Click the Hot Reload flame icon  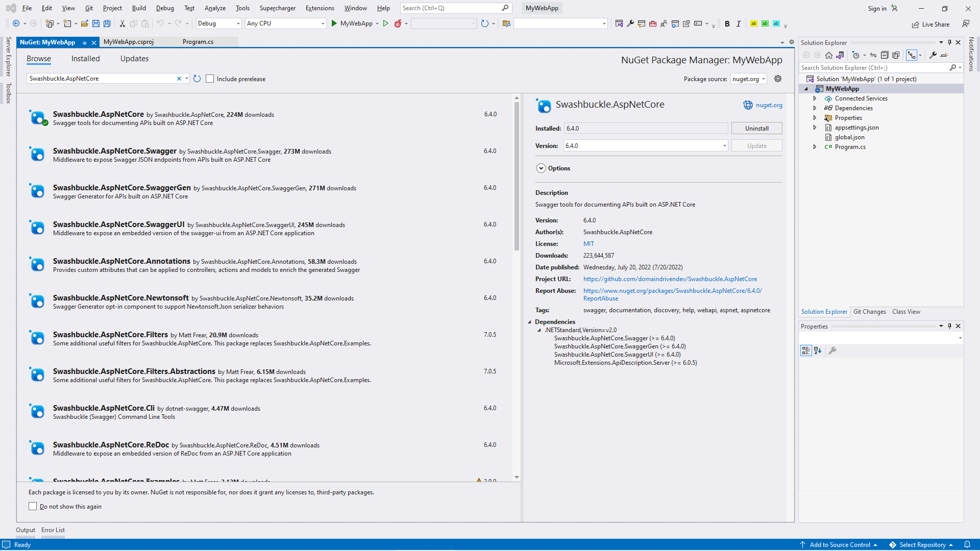(398, 23)
